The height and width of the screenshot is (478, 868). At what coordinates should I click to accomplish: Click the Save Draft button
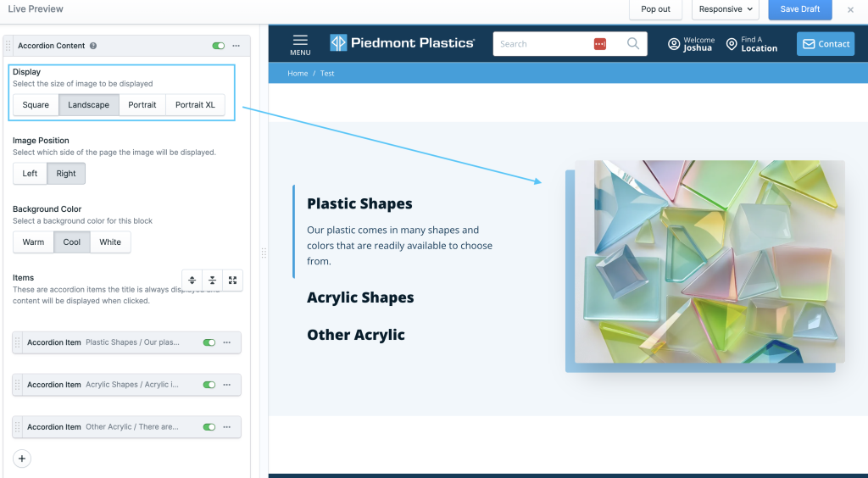point(799,9)
